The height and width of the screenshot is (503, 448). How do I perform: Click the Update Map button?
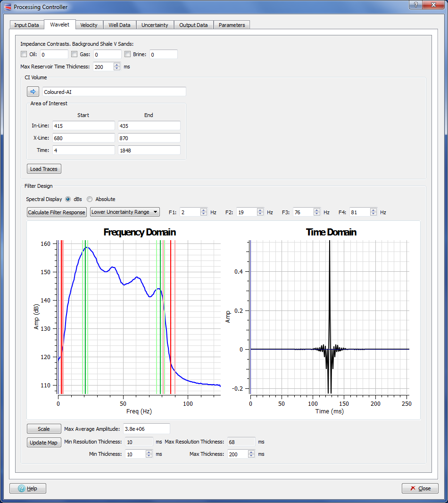[x=44, y=443]
